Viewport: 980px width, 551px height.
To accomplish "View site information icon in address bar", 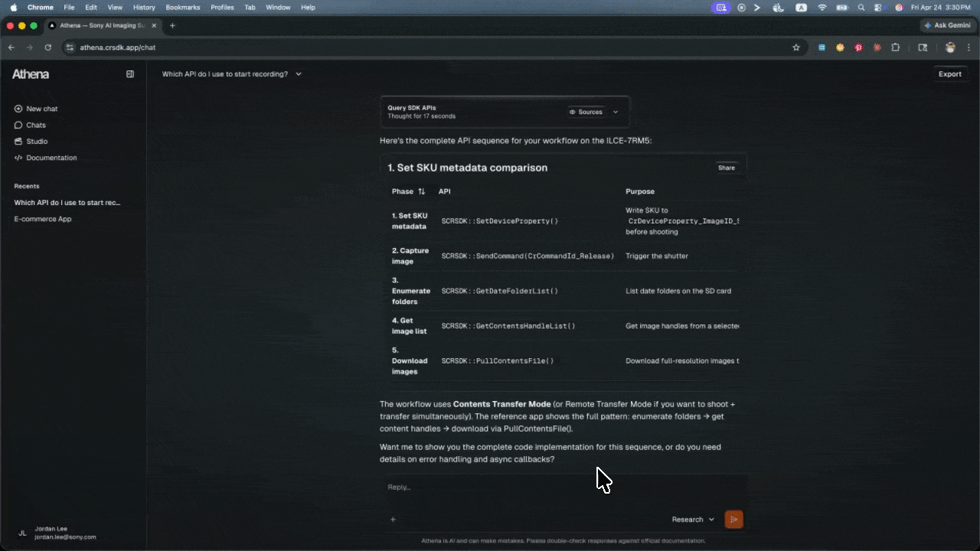I will pos(70,47).
